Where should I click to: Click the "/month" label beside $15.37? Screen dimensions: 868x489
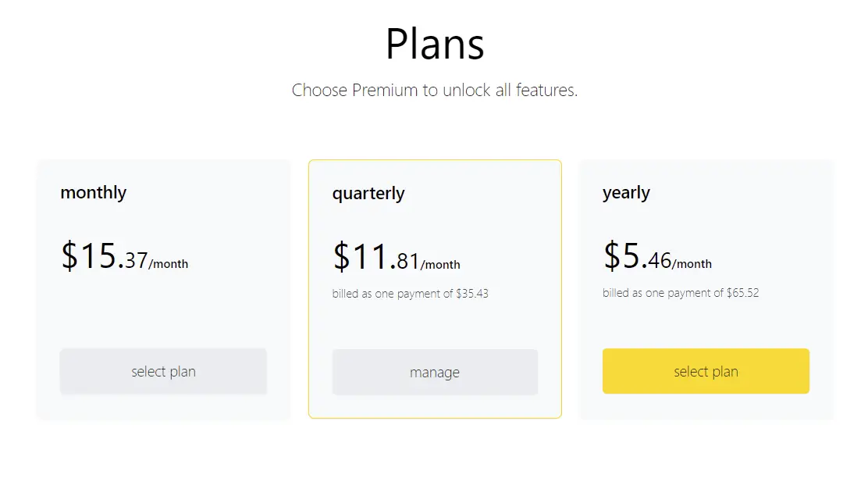pyautogui.click(x=169, y=264)
